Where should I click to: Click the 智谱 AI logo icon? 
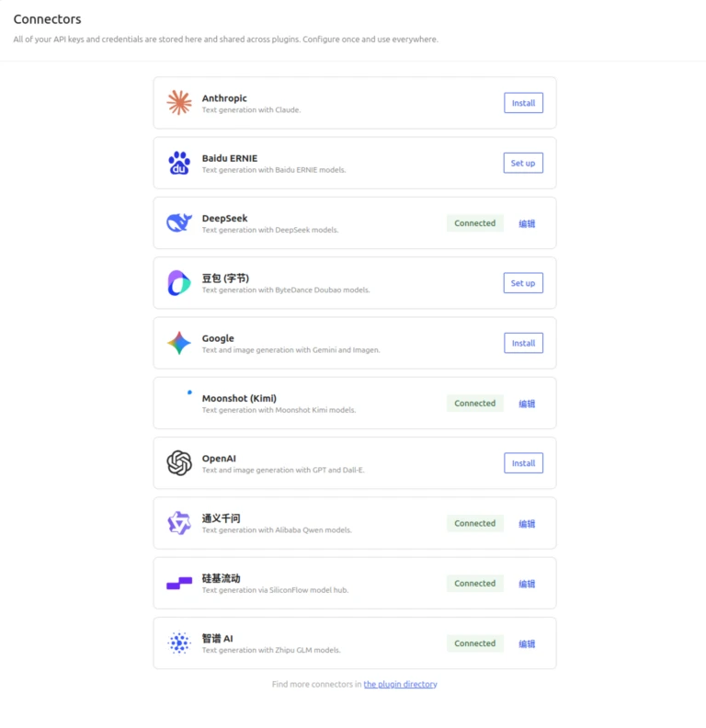179,643
